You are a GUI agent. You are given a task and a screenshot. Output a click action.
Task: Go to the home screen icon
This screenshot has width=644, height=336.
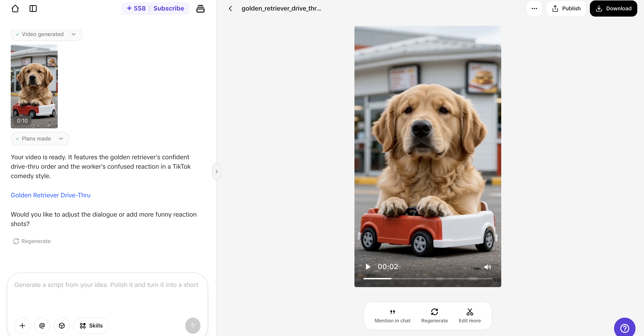(x=15, y=9)
